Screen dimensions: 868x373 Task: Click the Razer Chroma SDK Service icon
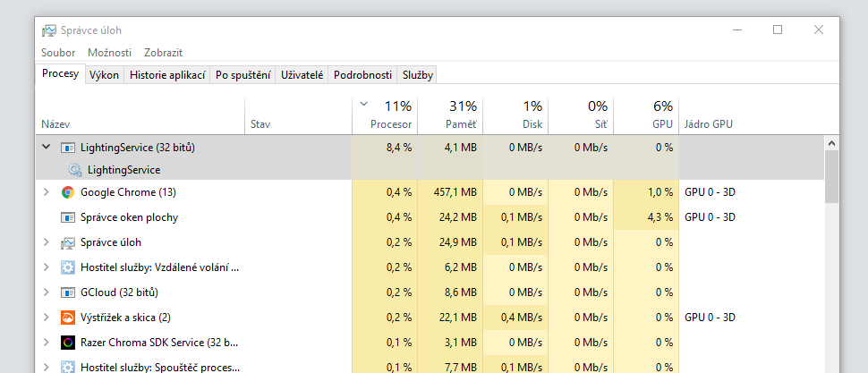pyautogui.click(x=68, y=343)
